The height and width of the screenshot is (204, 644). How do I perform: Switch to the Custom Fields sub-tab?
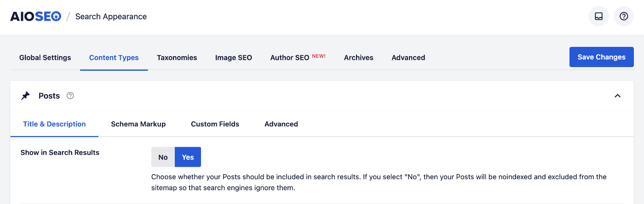coord(215,124)
